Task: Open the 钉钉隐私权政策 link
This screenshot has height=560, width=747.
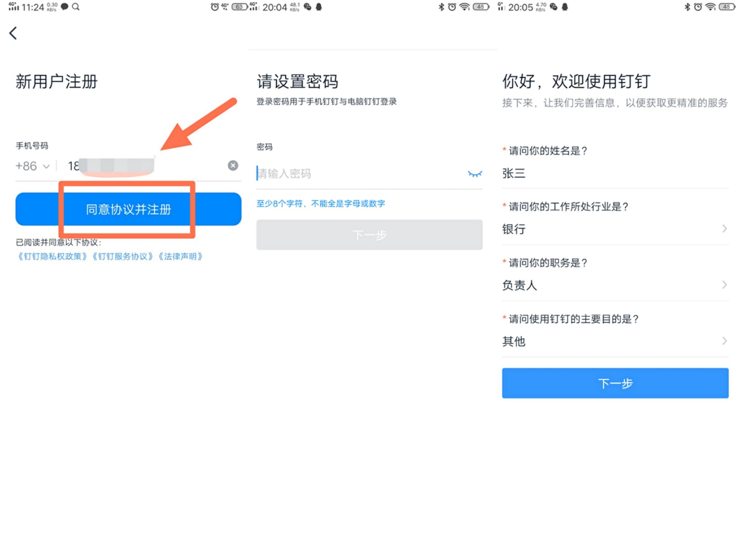Action: pos(52,257)
